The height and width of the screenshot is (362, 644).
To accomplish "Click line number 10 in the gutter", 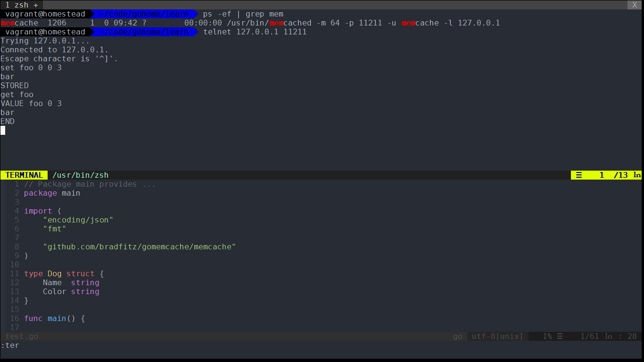I will [x=15, y=265].
